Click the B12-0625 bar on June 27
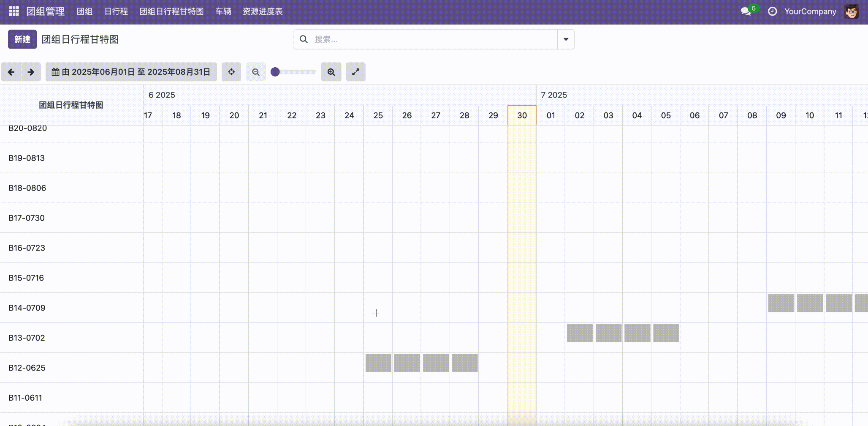This screenshot has height=426, width=868. coord(436,363)
